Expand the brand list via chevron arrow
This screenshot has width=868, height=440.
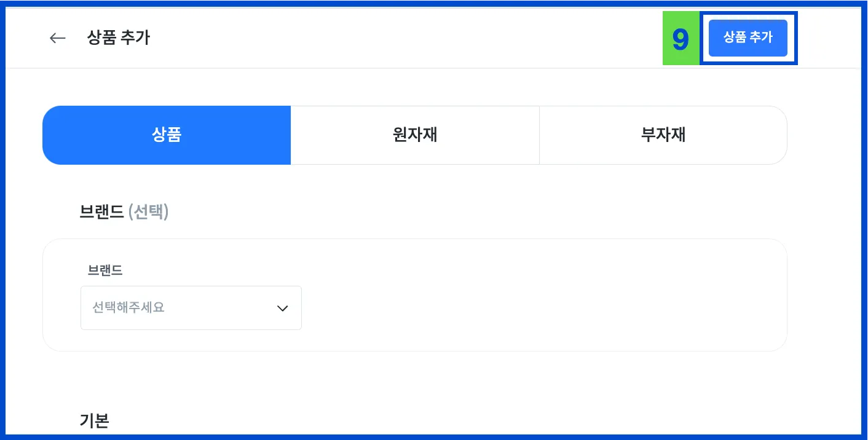(283, 308)
